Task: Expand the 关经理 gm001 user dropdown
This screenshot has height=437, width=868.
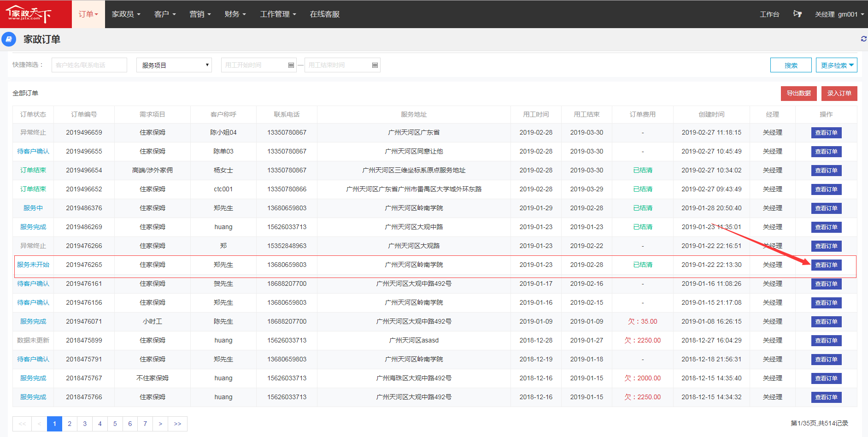Action: [839, 14]
